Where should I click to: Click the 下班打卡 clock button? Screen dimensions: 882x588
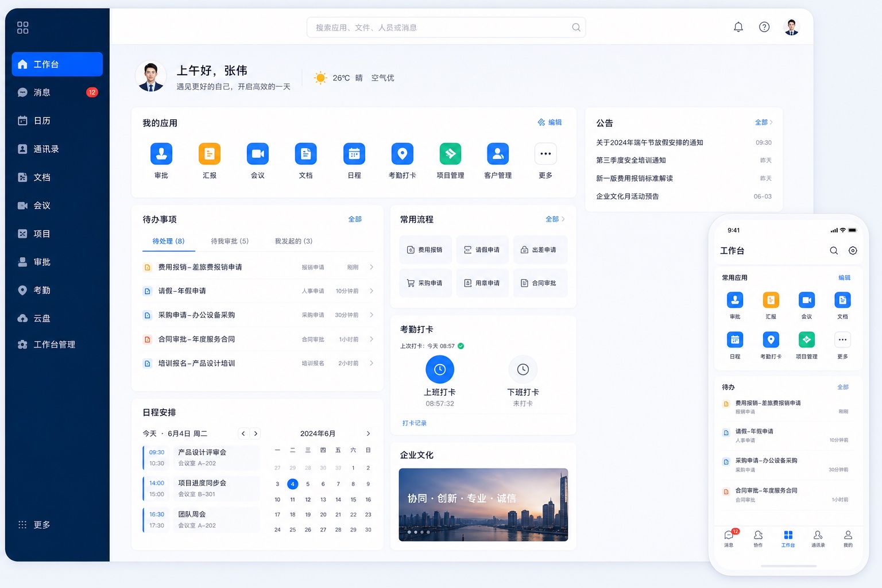523,369
